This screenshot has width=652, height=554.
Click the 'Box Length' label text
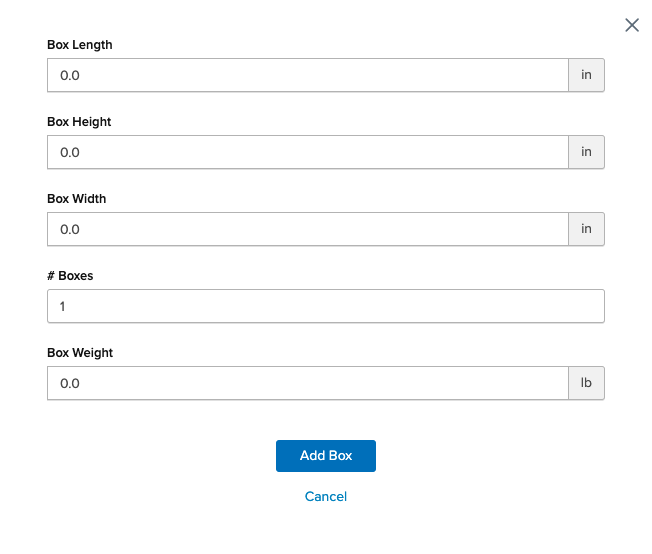point(80,45)
